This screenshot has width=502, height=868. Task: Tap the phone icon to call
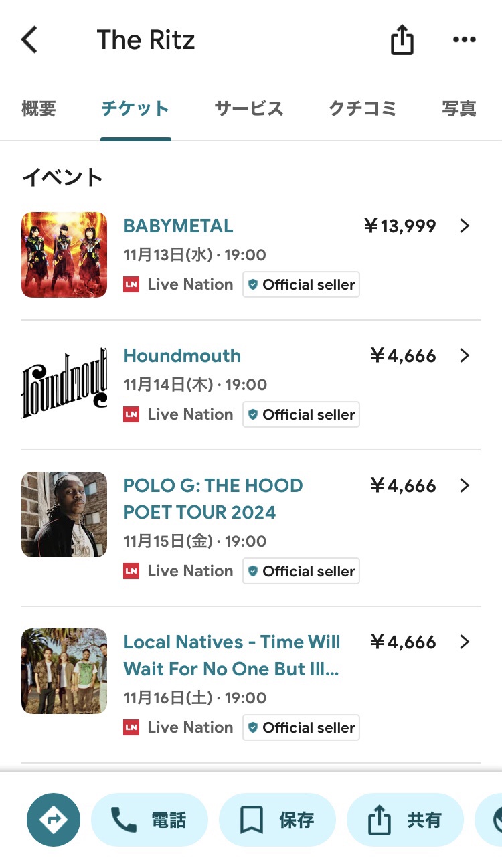click(124, 820)
